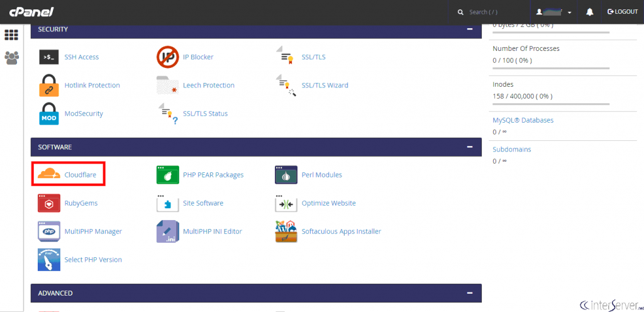Open the Cloudflare link
644x312 pixels.
80,175
